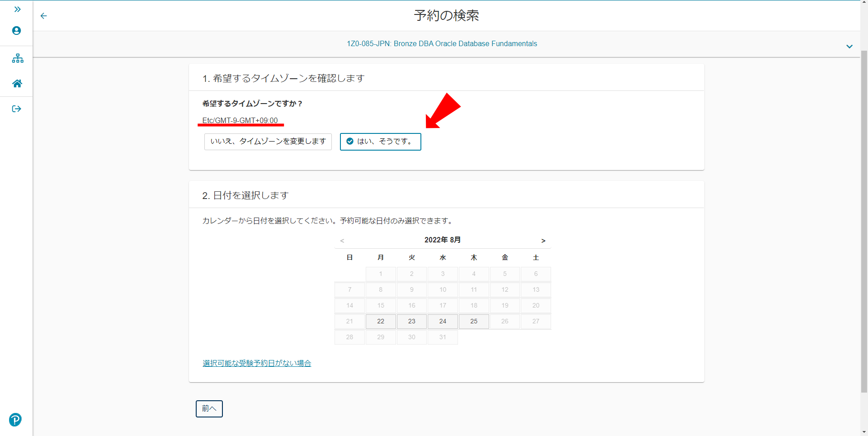Confirm timezone with はい、そうです。 button
This screenshot has width=868, height=436.
pos(381,142)
